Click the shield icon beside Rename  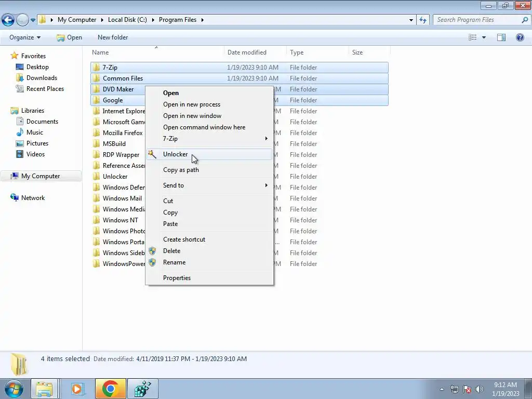point(152,262)
